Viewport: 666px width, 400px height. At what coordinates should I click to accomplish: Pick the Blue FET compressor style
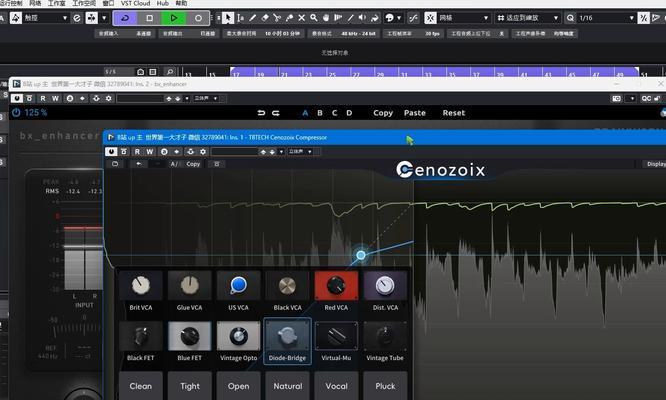(189, 342)
